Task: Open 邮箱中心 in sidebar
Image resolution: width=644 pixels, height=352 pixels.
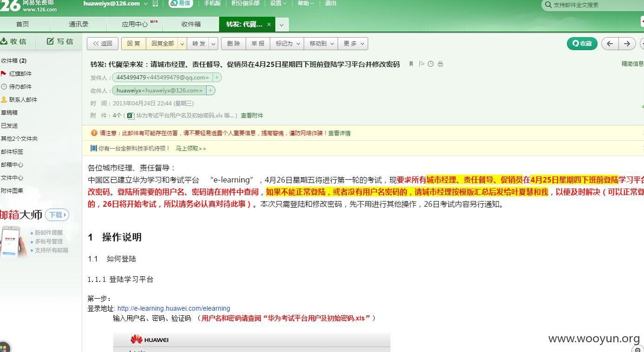Action: click(x=12, y=165)
